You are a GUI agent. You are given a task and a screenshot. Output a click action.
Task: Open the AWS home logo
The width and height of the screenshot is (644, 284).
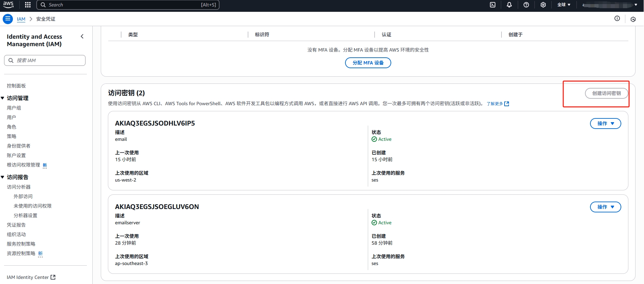point(8,4)
